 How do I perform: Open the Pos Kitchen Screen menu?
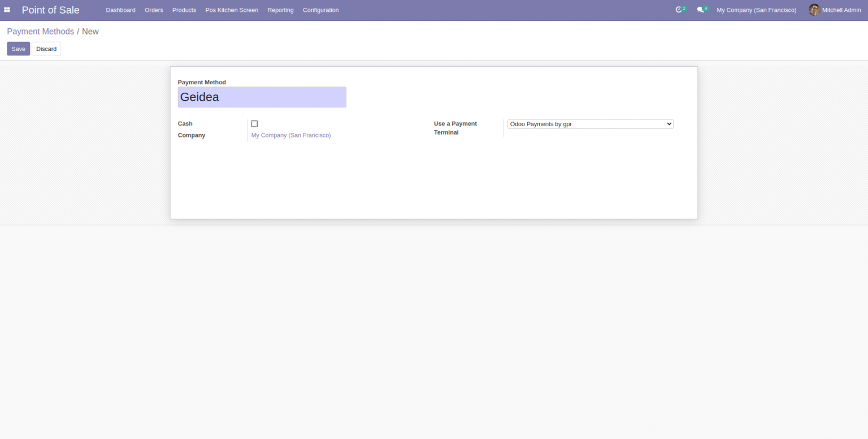click(231, 10)
